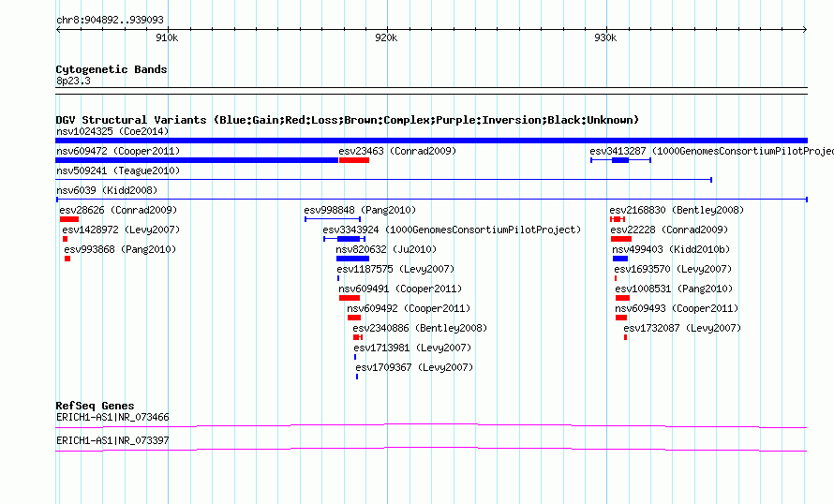Screen dimensions: 834x504
Task: Click the esv993868 (Pang2010) label
Action: [120, 249]
